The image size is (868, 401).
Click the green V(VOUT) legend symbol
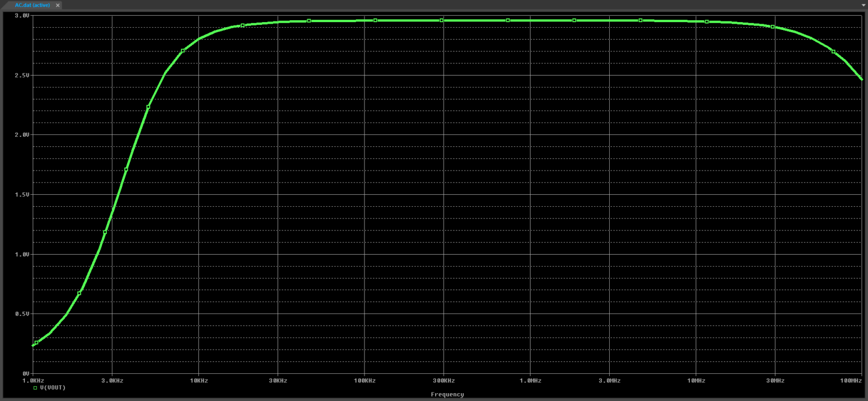click(35, 388)
